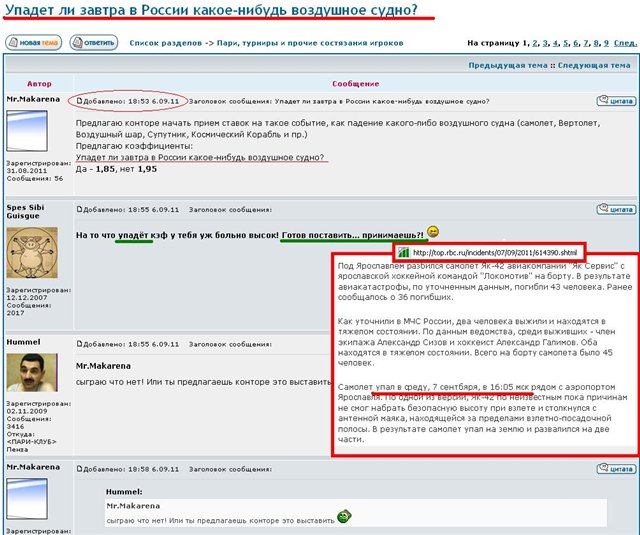The height and width of the screenshot is (535, 640).
Task: Go to page 6 of thread
Action: pos(576,43)
